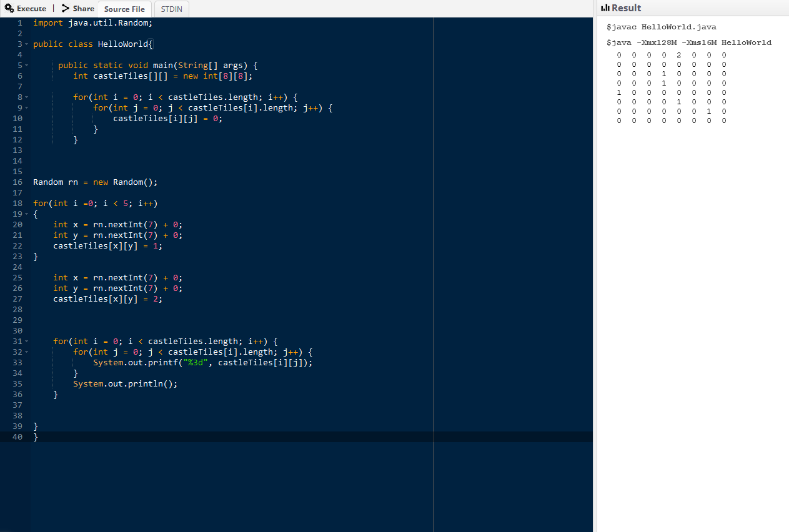Image resolution: width=789 pixels, height=532 pixels.
Task: Click 'int x = rn.nextInt(7) + 0;' on line 20
Action: (x=118, y=225)
